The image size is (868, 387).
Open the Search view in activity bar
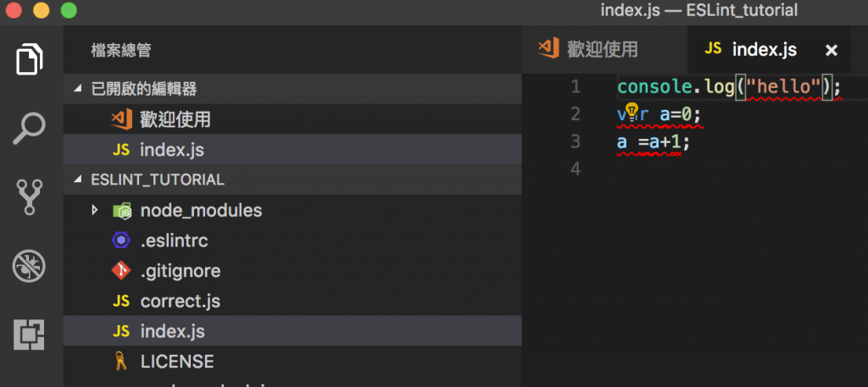[x=29, y=128]
